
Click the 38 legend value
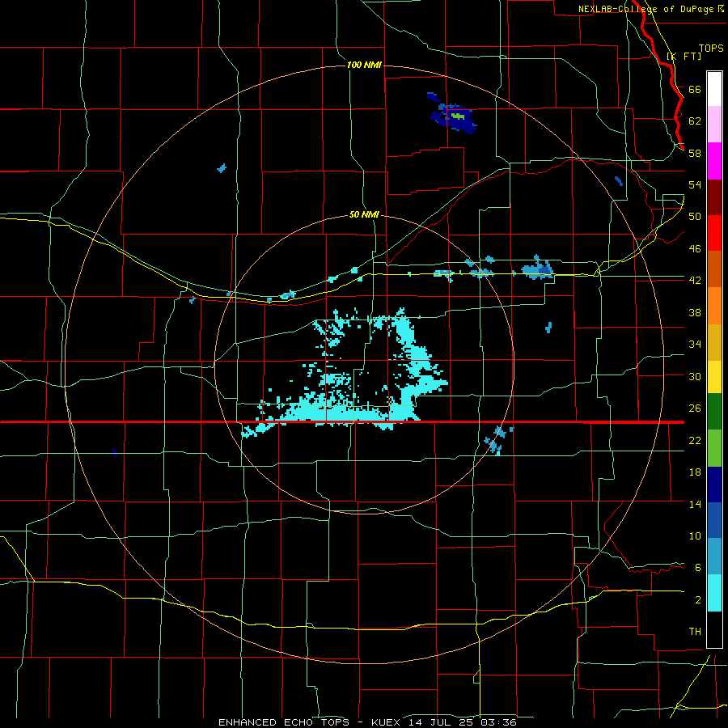tap(695, 312)
